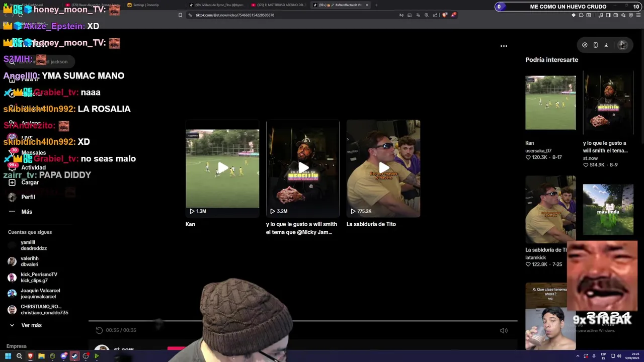Click the download icon in the top-right overlay

coord(606,45)
